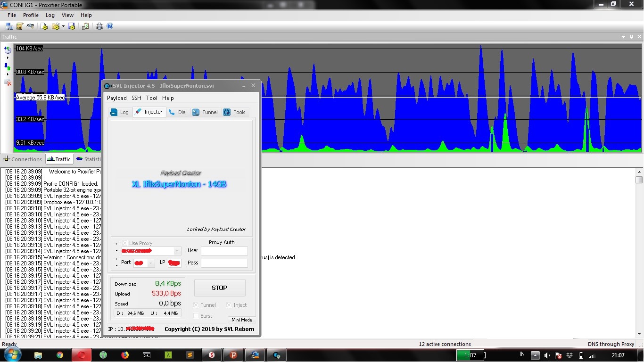Expand the Port combo box
This screenshot has width=644, height=362.
tap(151, 263)
